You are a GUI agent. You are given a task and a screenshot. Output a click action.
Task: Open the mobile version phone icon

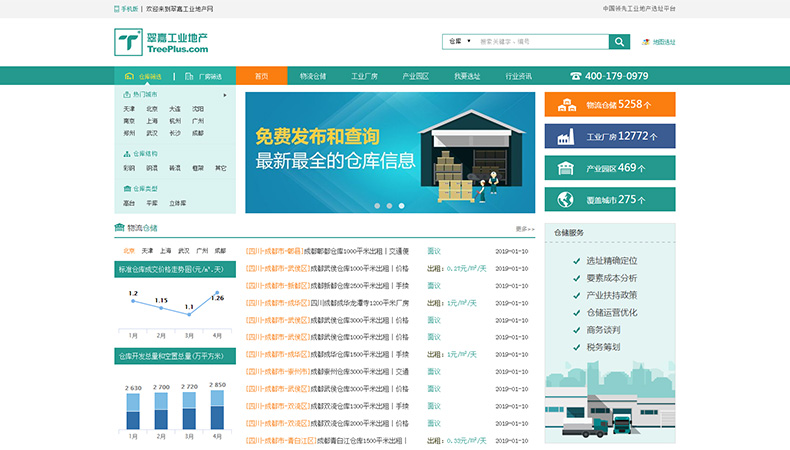(117, 8)
